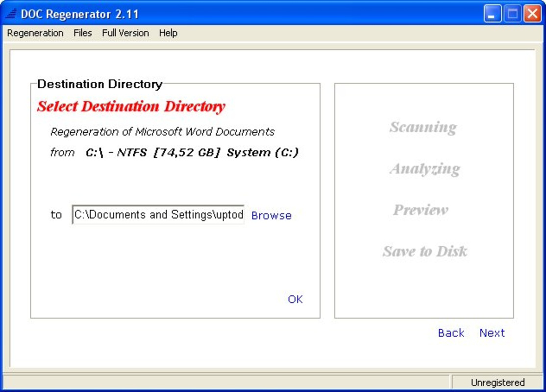The image size is (546, 392).
Task: Click the Browse link to pick a folder
Action: pos(271,216)
